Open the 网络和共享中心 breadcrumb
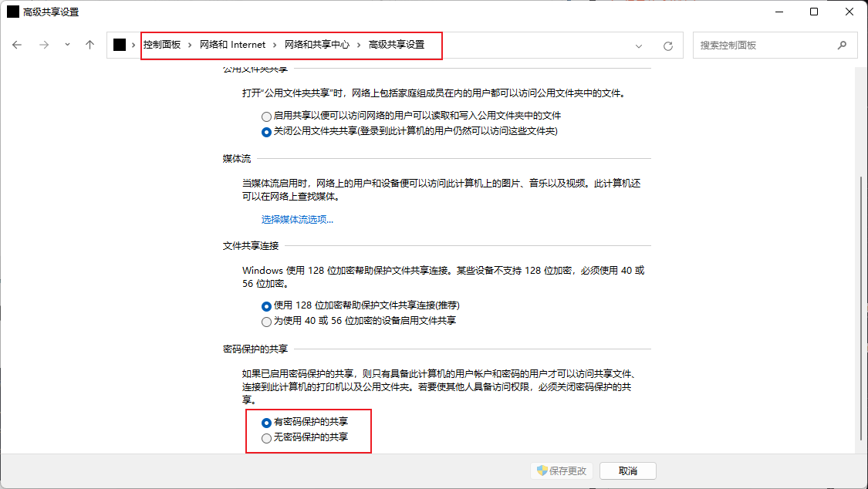The image size is (868, 489). [316, 45]
